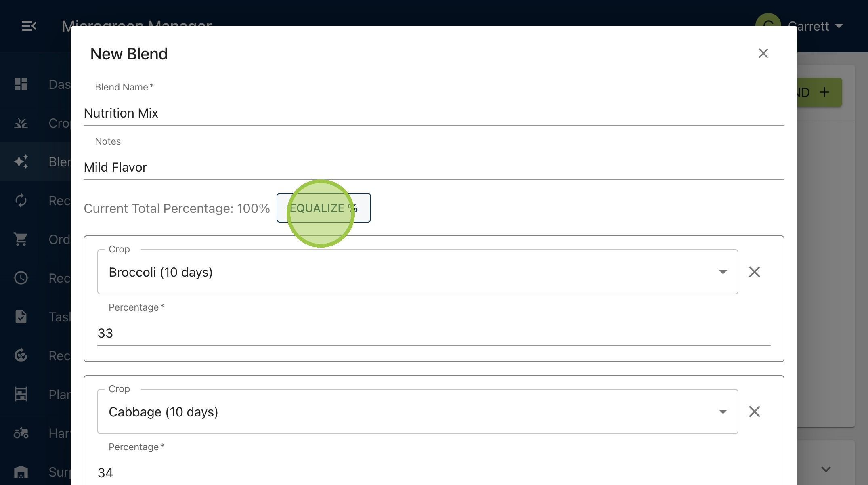Open the clock icon sidebar item
This screenshot has height=485, width=868.
21,278
